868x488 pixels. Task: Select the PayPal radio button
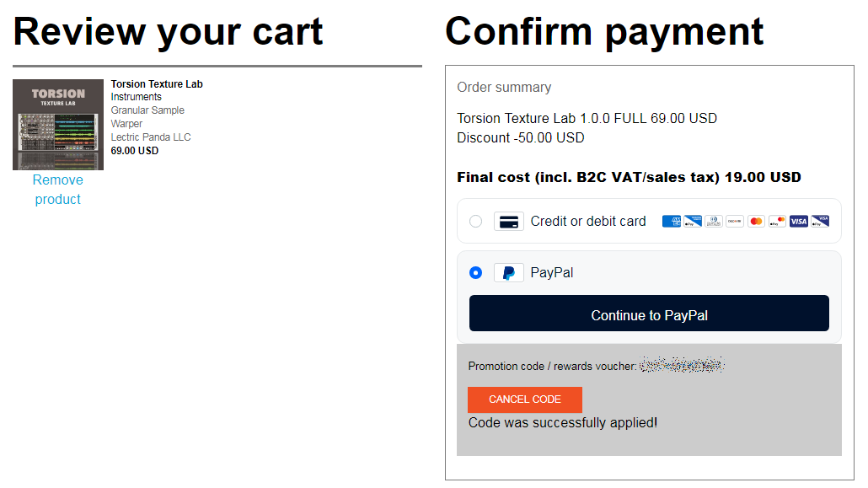tap(476, 273)
